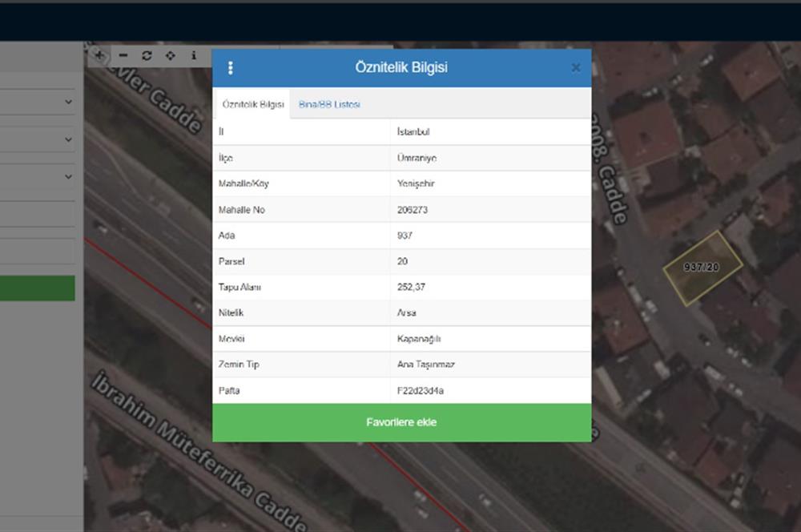Activate the info (i) map tool

(193, 55)
